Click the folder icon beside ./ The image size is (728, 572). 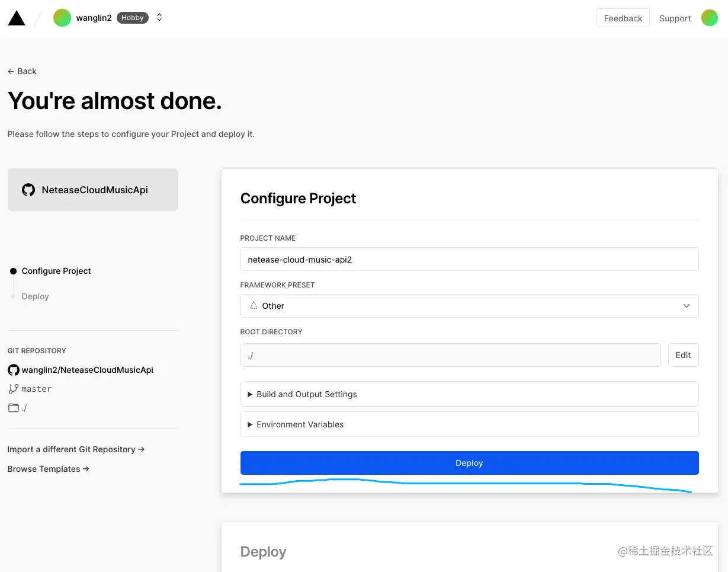click(x=13, y=408)
